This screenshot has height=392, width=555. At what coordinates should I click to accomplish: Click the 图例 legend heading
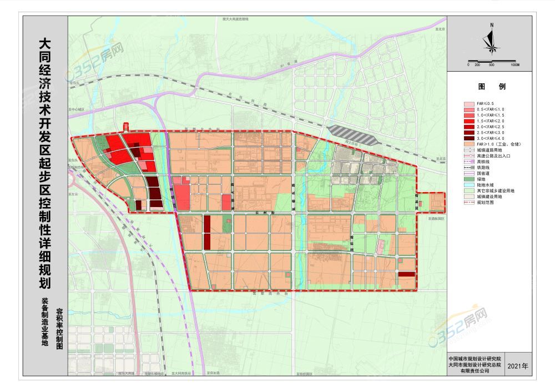coord(492,87)
